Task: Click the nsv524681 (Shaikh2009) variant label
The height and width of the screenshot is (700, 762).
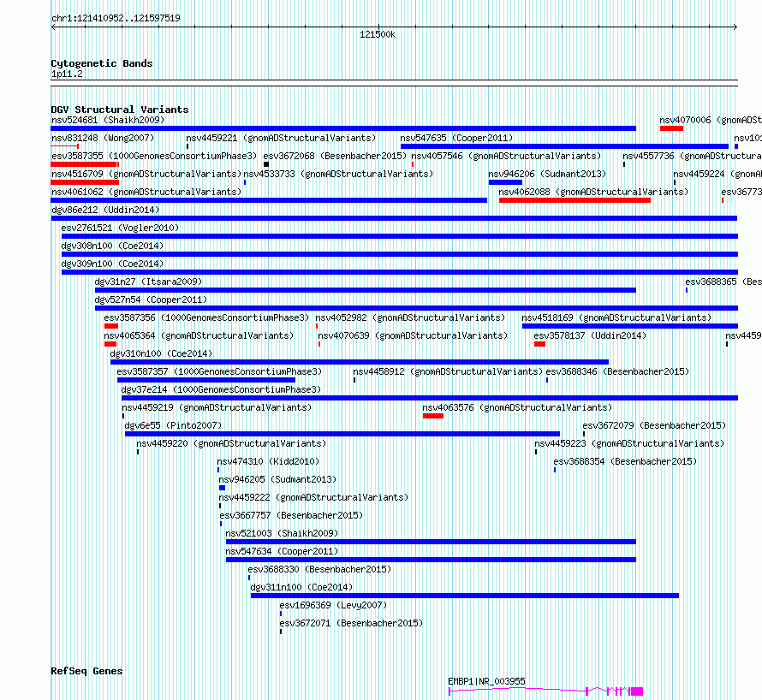Action: (x=108, y=120)
